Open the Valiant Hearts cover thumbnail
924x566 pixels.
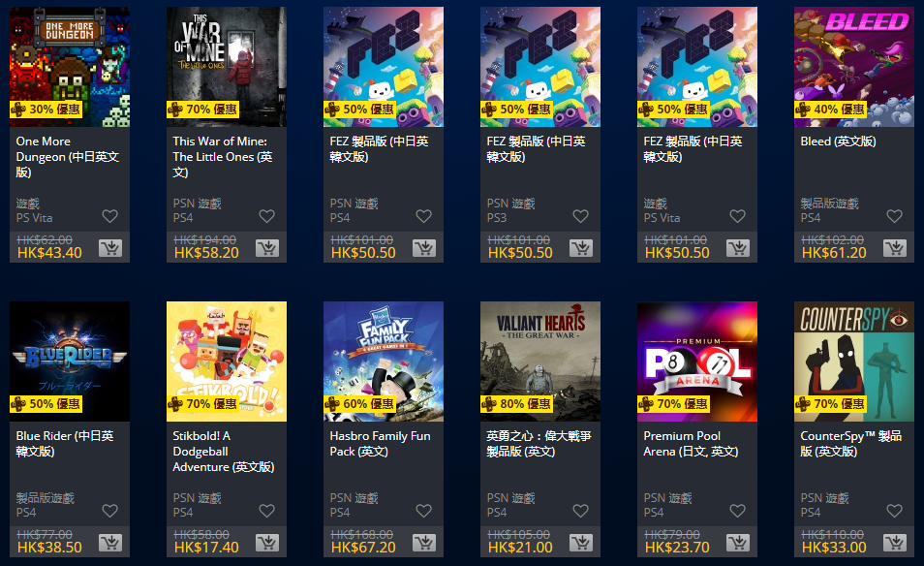[x=540, y=362]
